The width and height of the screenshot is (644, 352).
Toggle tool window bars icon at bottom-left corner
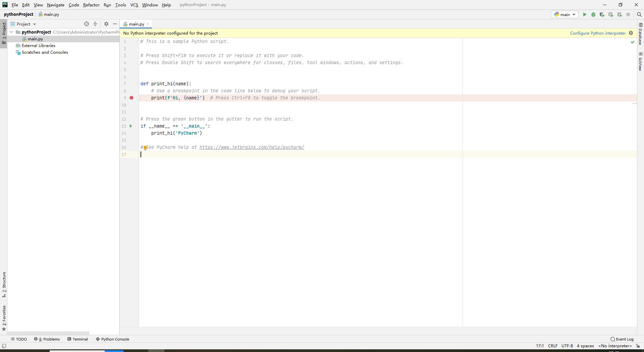4,346
